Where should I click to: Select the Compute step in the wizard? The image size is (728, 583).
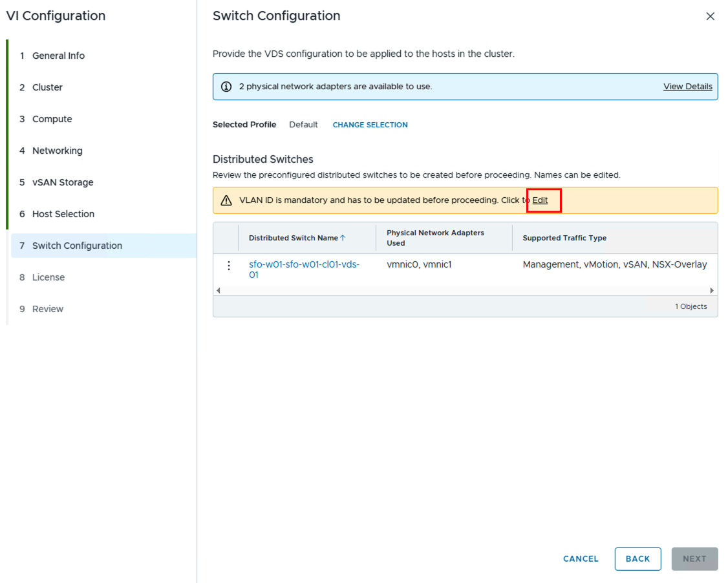52,119
